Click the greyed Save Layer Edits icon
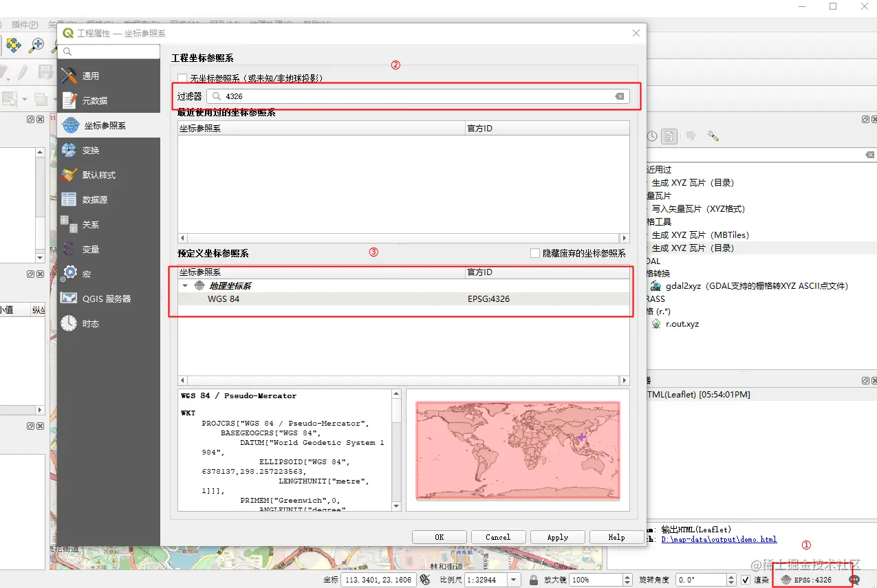The width and height of the screenshot is (877, 588). coord(45,72)
